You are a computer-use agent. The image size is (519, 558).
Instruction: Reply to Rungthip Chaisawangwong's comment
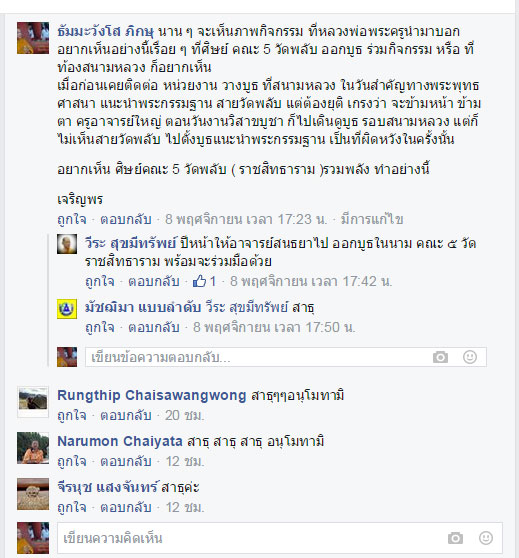[x=126, y=415]
